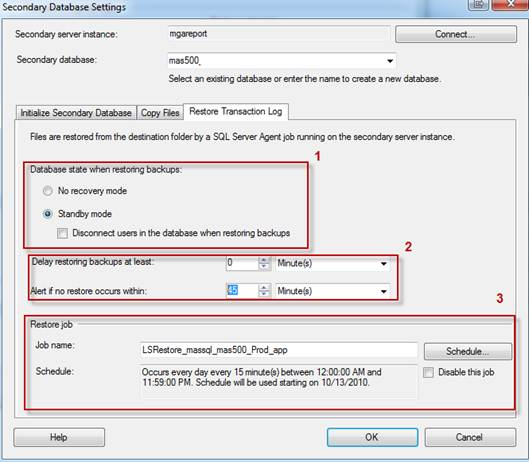This screenshot has width=529, height=462.
Task: Open the Restore Transaction Log tab
Action: click(x=235, y=111)
